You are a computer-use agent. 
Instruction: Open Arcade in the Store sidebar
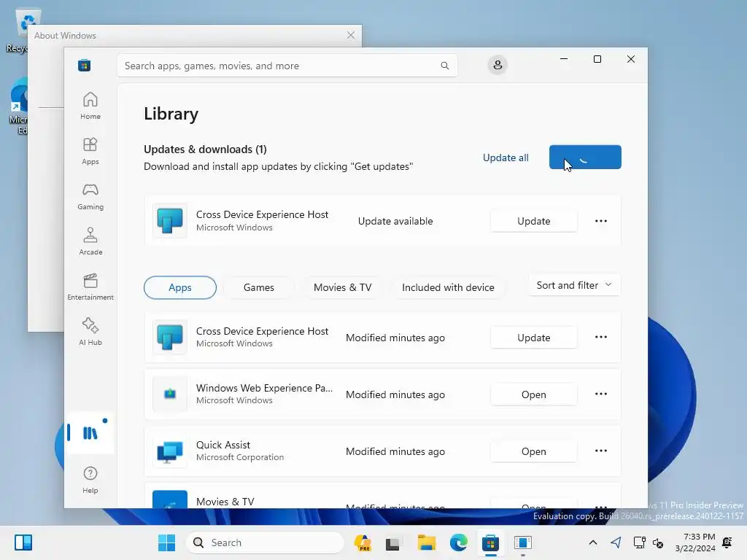click(90, 241)
